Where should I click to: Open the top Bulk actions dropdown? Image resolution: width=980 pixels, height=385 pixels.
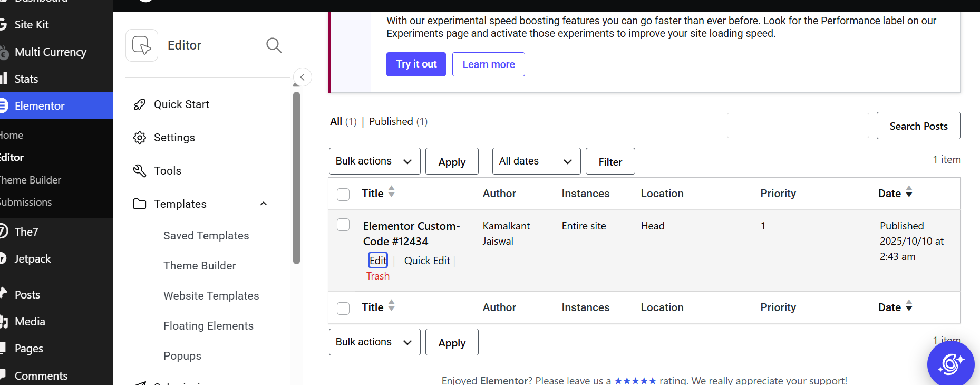click(375, 161)
